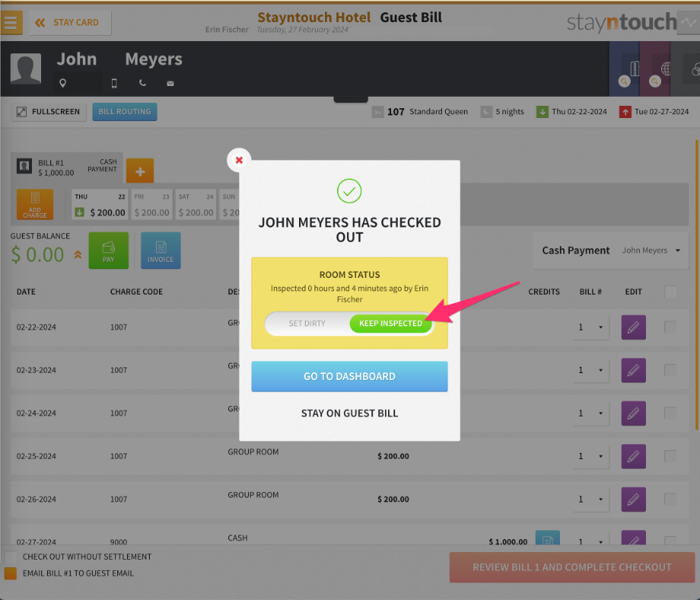Select Set Dirty room status

(307, 323)
